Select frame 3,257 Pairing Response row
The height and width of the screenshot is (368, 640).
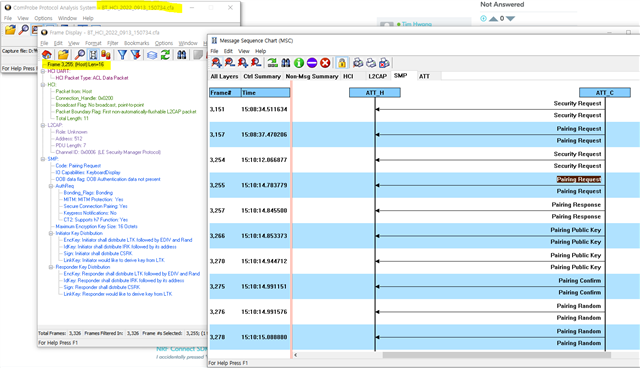click(424, 211)
